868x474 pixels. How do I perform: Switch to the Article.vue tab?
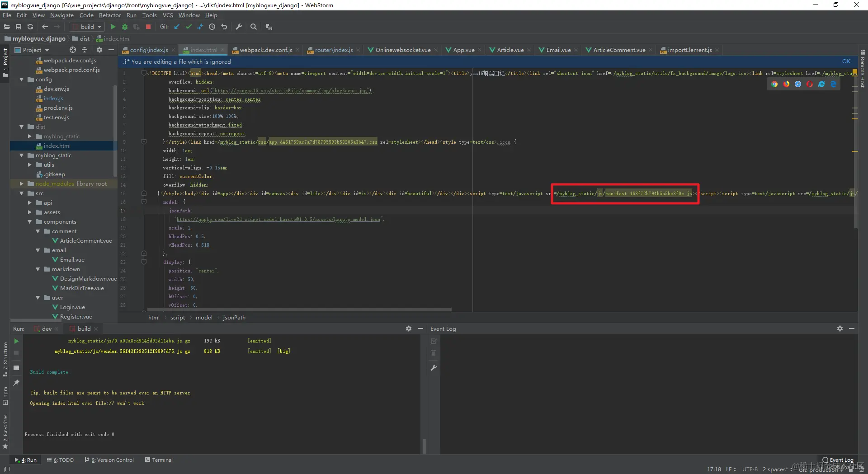click(510, 50)
